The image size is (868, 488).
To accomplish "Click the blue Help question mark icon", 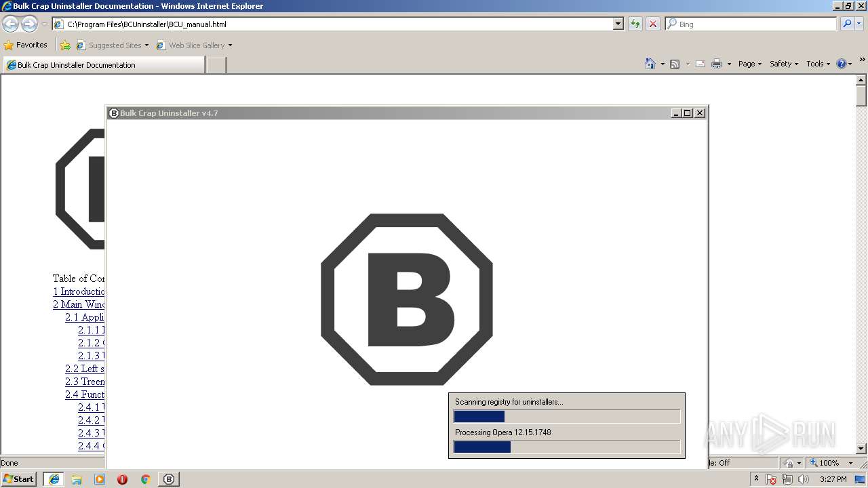I will pyautogui.click(x=842, y=64).
